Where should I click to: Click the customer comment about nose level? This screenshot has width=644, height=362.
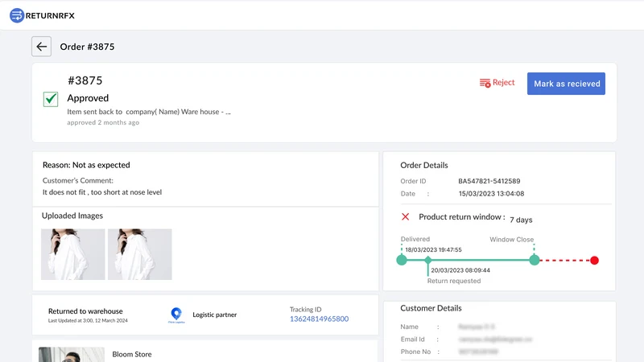coord(102,192)
